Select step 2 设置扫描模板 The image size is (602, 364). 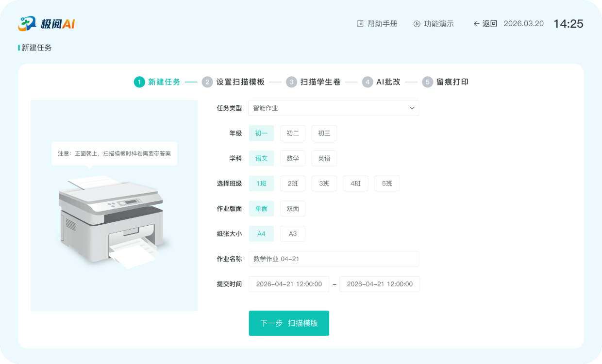coord(234,82)
